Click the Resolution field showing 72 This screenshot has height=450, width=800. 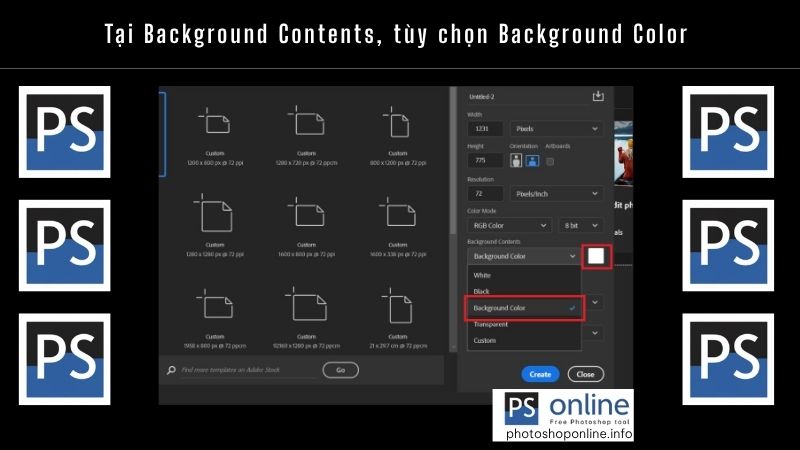click(485, 194)
